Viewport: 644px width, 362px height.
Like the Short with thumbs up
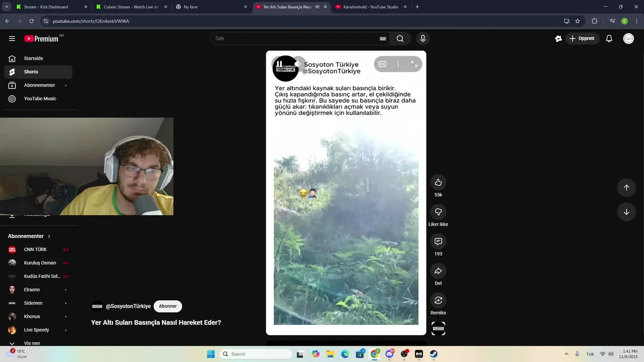point(438,183)
